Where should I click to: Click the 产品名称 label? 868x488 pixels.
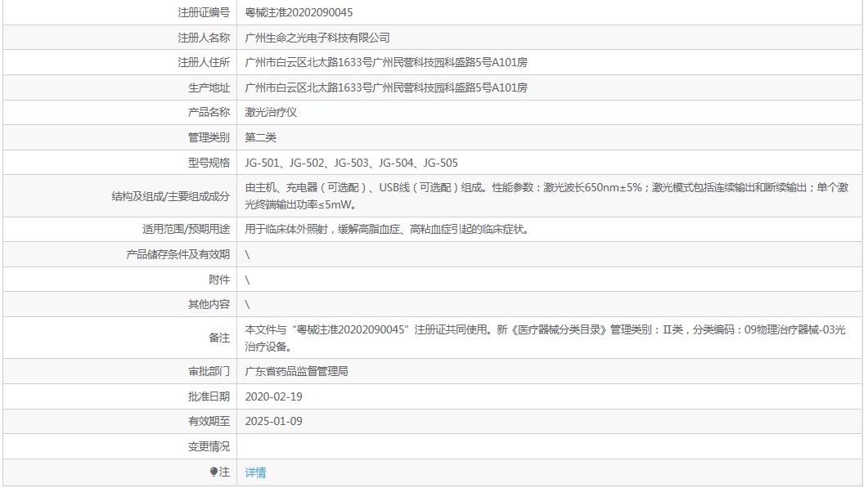click(x=209, y=112)
